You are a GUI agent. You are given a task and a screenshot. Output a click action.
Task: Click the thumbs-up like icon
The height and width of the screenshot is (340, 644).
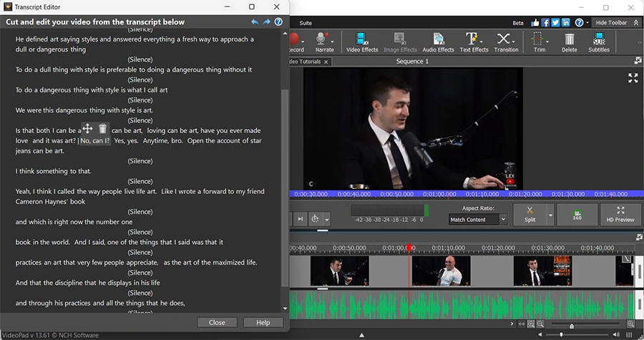[x=535, y=23]
